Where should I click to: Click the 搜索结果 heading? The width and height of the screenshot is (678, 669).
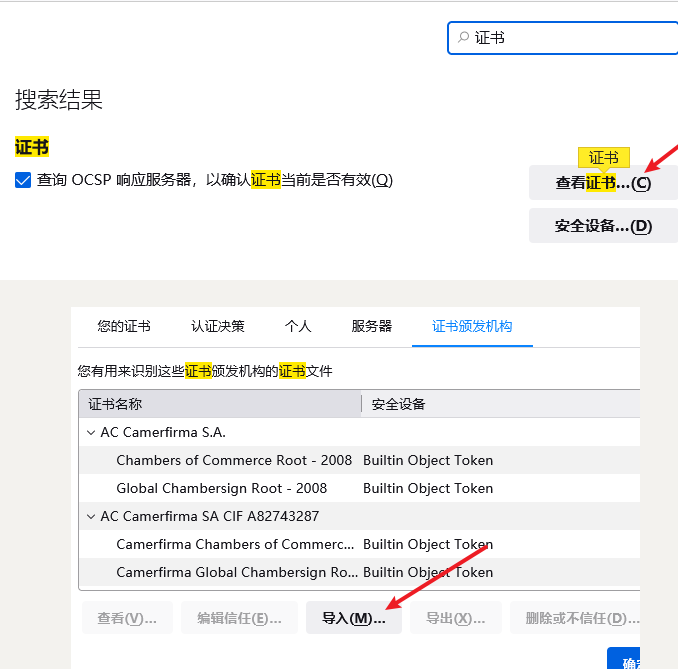59,100
